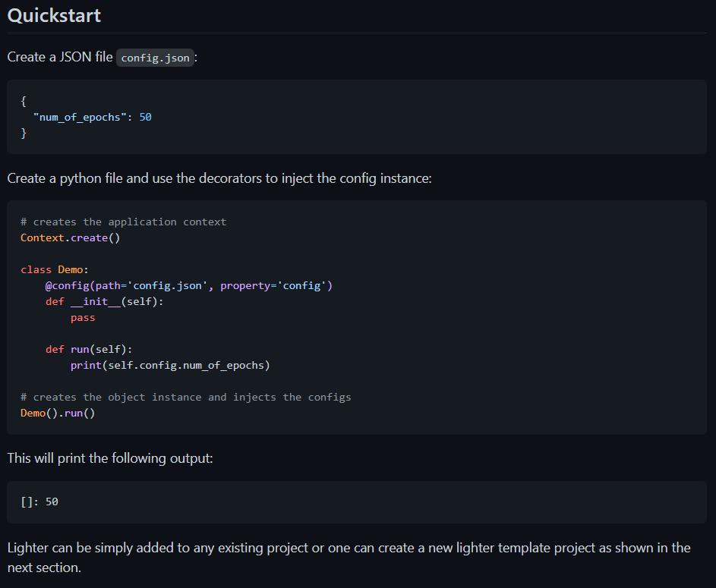Screen dimensions: 716x588
Task: Click the print(self.config.num_of_epochs) line
Action: tap(170, 366)
